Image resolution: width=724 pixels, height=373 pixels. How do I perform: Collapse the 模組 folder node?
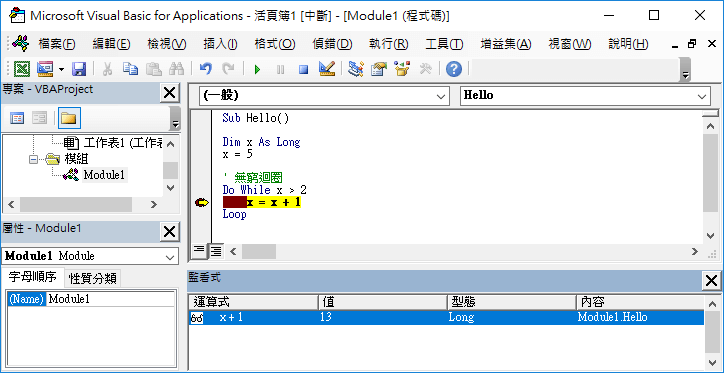(x=33, y=159)
